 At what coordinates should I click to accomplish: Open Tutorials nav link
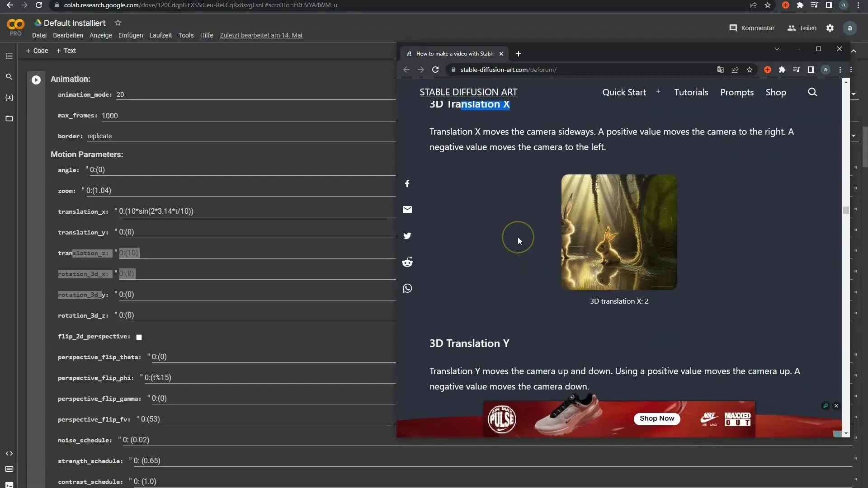coord(691,92)
